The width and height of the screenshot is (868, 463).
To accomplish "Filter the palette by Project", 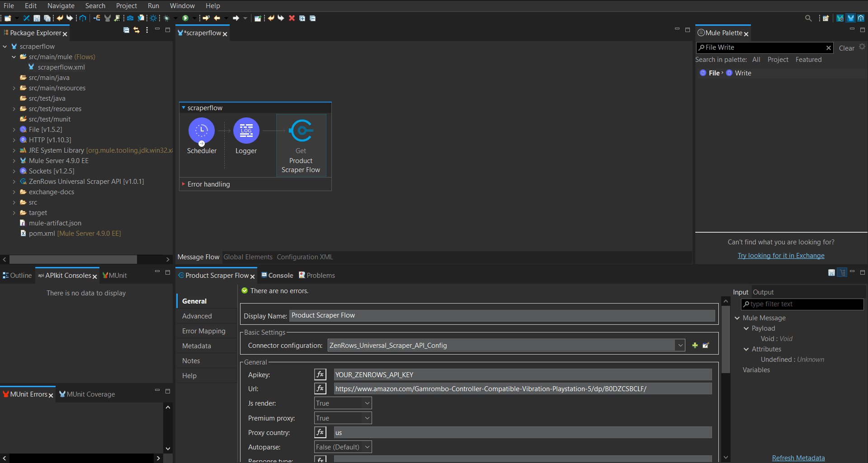I will (x=778, y=60).
